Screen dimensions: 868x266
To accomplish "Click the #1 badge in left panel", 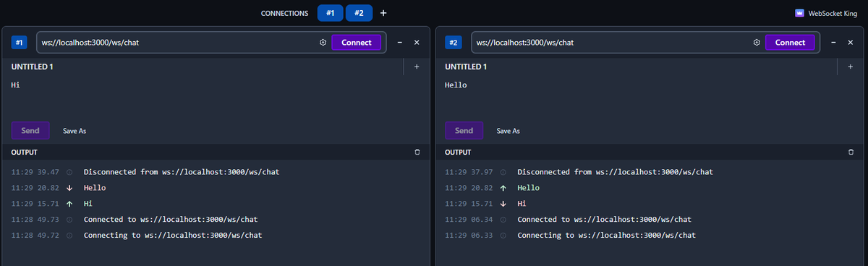I will pyautogui.click(x=20, y=43).
